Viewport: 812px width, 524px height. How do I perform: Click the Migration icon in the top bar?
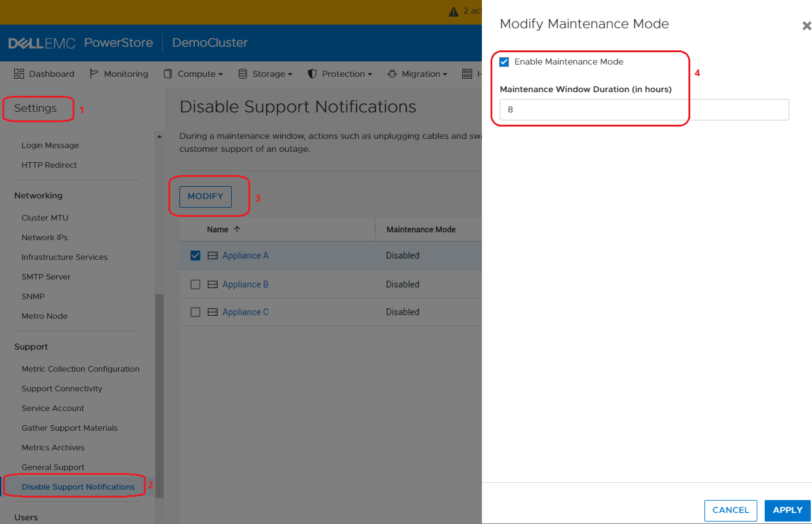pyautogui.click(x=392, y=74)
